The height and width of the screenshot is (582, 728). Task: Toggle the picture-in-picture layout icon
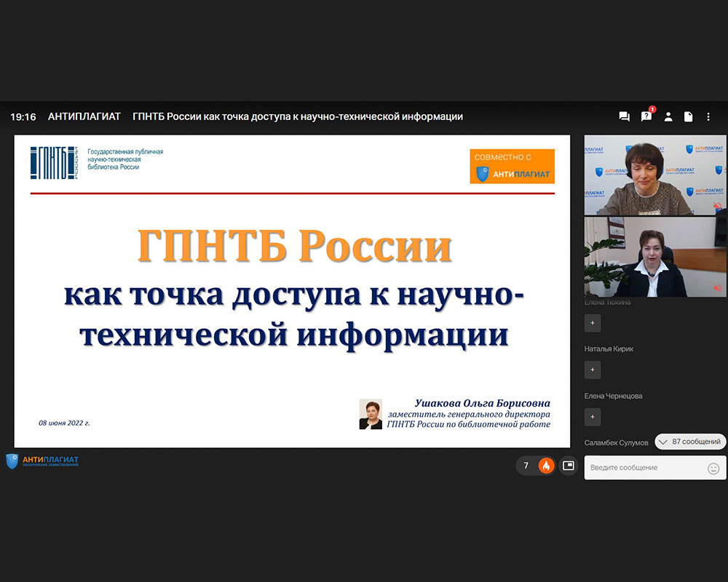(569, 466)
